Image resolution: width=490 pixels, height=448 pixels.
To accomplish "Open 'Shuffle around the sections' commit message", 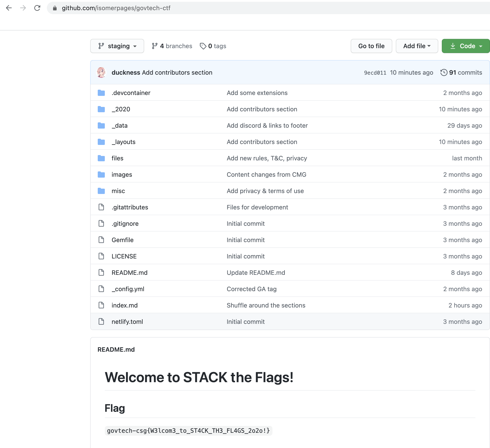I will pos(266,305).
